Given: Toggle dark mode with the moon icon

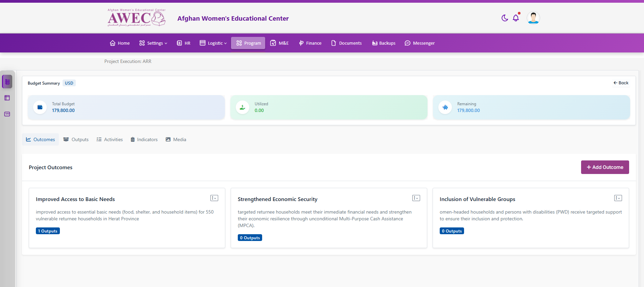Looking at the screenshot, I should [505, 18].
